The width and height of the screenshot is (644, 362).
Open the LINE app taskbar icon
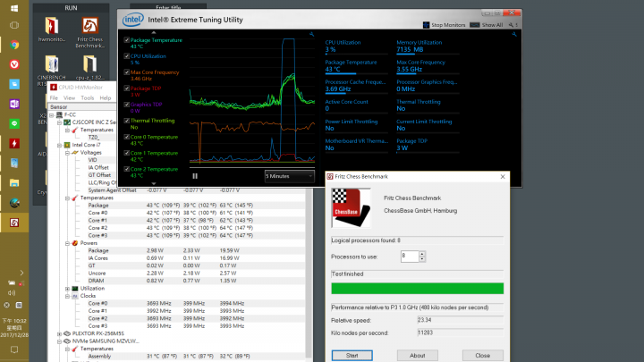[14, 123]
